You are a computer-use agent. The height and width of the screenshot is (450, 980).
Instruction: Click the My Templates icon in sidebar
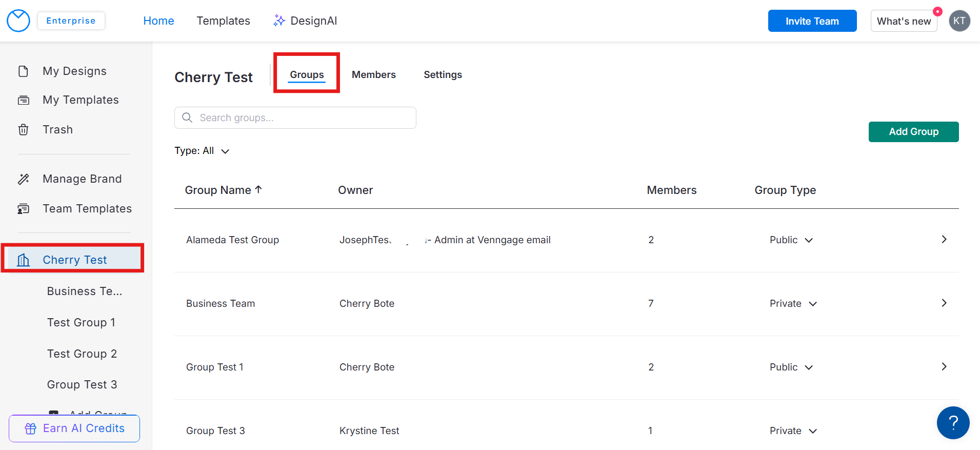pos(23,100)
